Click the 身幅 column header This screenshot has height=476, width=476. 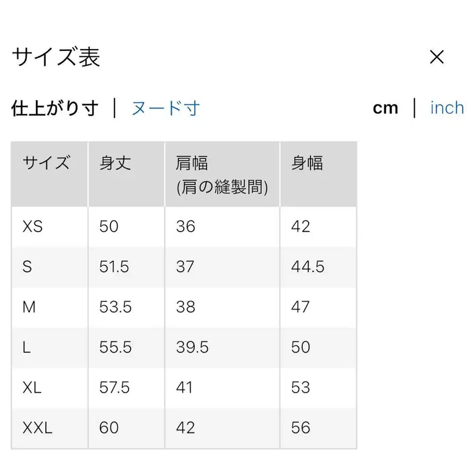306,164
